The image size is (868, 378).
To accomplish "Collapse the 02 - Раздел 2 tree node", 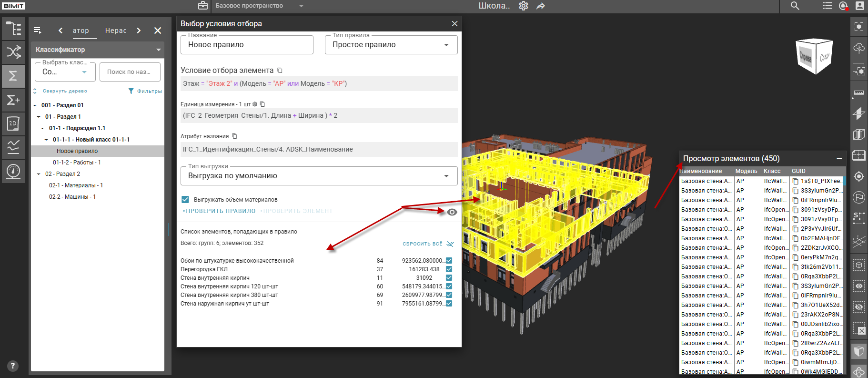I will [x=39, y=174].
